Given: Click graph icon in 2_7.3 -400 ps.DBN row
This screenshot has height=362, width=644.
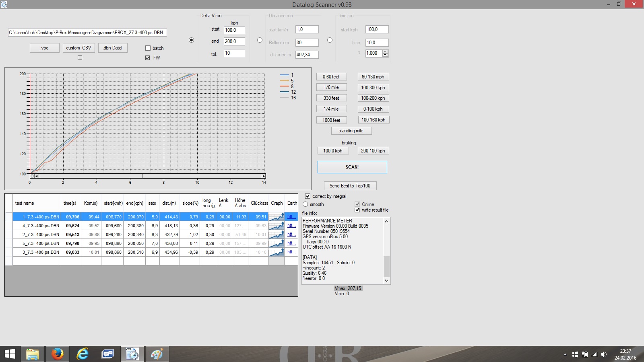Looking at the screenshot, I should 276,234.
